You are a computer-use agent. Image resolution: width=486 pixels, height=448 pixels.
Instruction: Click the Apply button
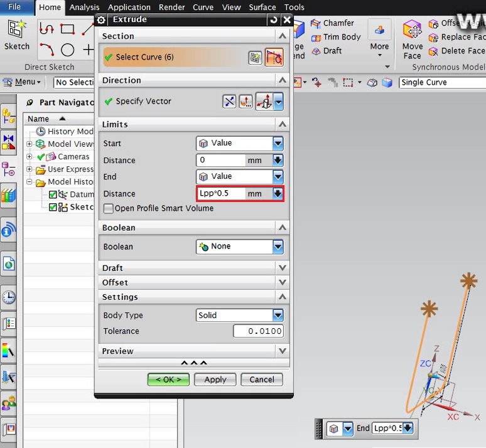(215, 380)
